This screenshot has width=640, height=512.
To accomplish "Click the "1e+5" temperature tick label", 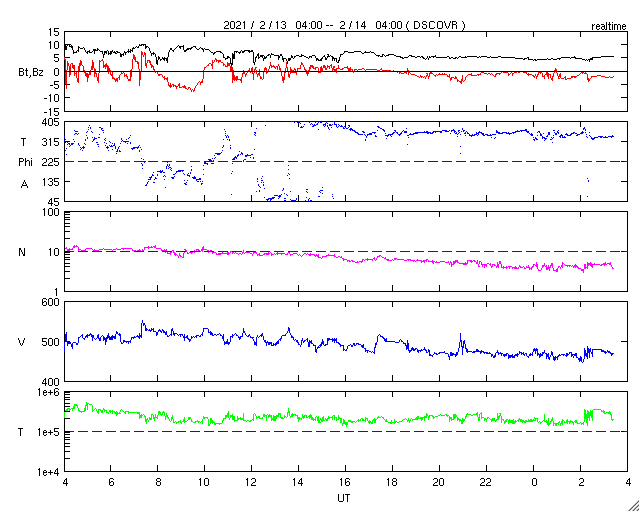I will click(49, 432).
